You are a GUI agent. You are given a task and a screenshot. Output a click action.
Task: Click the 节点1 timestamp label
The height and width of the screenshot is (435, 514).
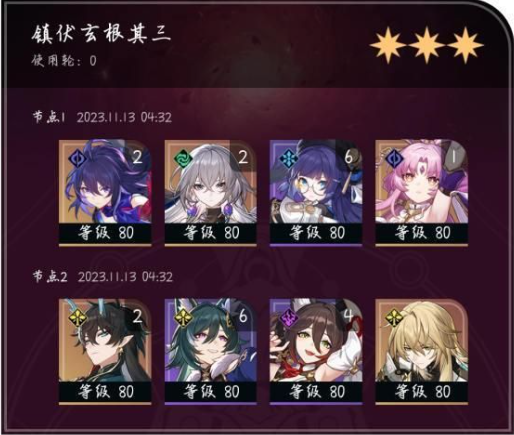click(102, 117)
